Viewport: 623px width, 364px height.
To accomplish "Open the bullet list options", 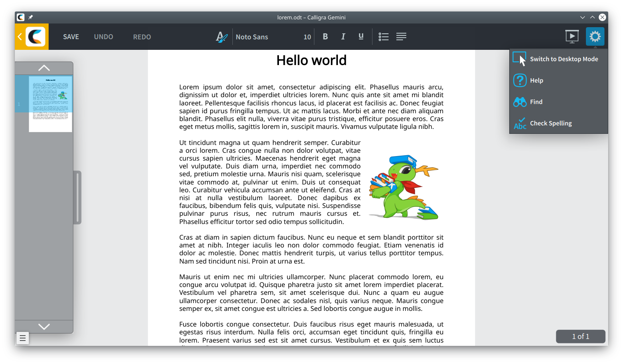I will pos(383,37).
